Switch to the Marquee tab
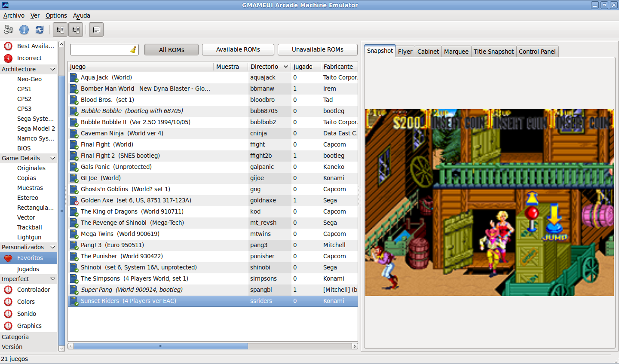This screenshot has height=364, width=619. click(x=456, y=52)
